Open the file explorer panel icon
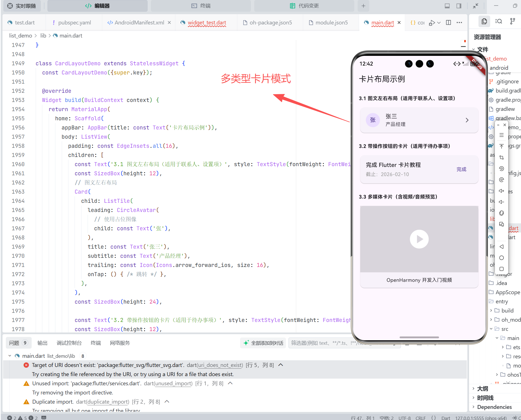This screenshot has width=521, height=420. pos(484,21)
